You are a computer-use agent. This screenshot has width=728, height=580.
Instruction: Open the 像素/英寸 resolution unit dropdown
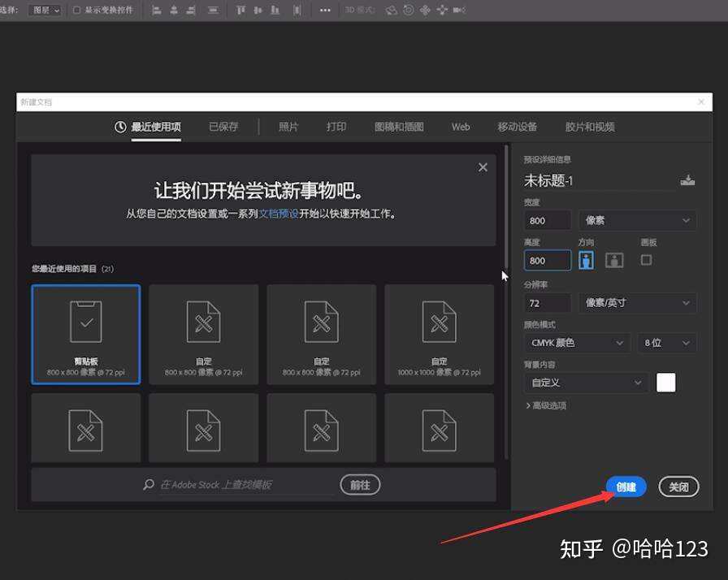pyautogui.click(x=638, y=303)
